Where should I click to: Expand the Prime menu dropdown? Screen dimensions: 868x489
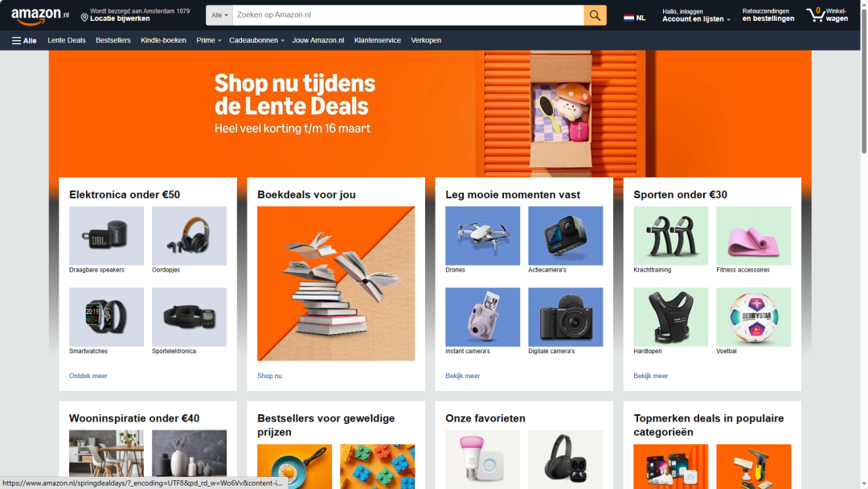click(209, 40)
